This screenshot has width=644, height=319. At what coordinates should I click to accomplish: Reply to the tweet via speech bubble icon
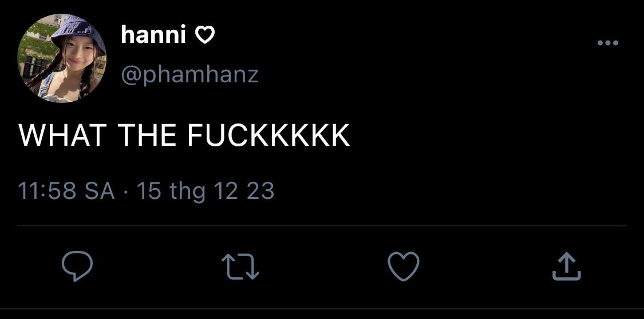tap(77, 266)
